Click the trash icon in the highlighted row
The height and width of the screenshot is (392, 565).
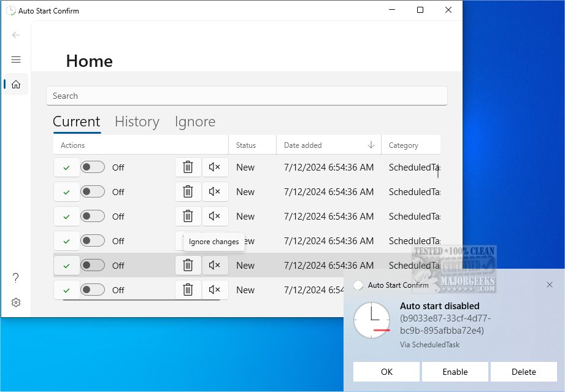[x=188, y=266]
